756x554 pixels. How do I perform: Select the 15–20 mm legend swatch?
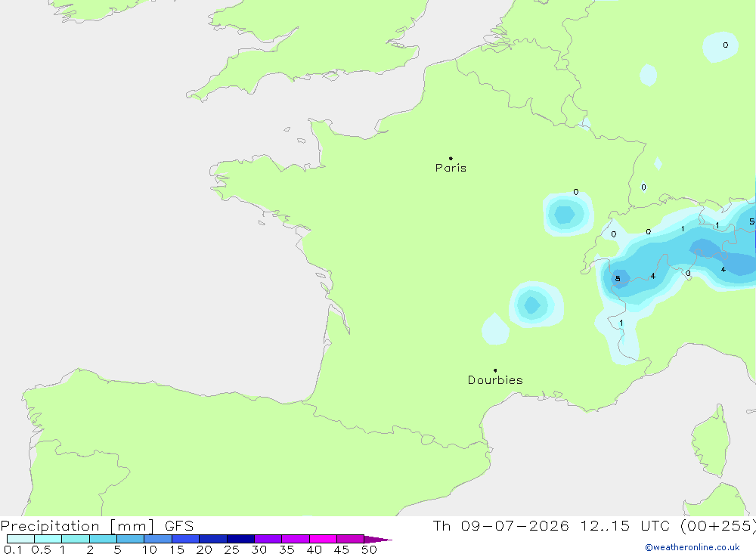(186, 539)
